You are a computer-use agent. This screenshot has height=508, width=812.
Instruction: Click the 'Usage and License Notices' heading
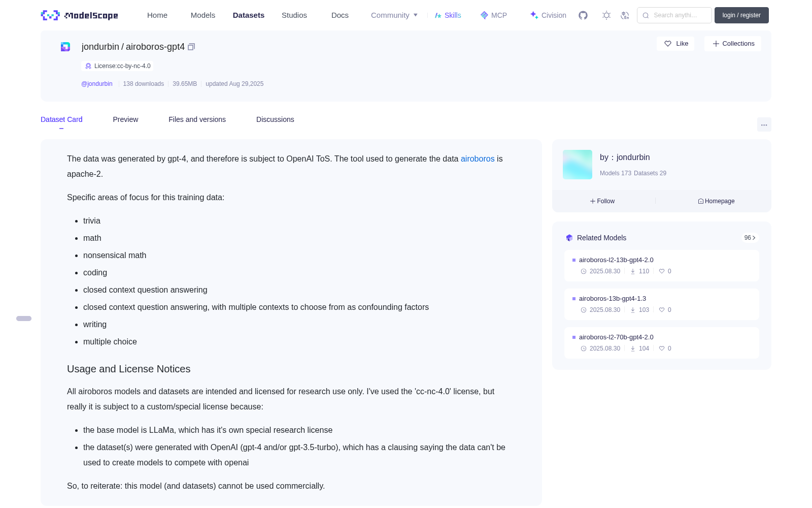(129, 369)
